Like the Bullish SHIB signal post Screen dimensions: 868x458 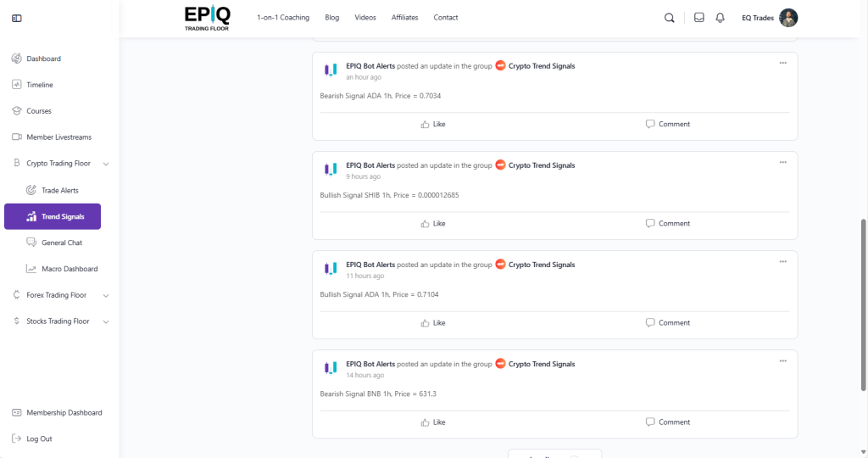(433, 224)
